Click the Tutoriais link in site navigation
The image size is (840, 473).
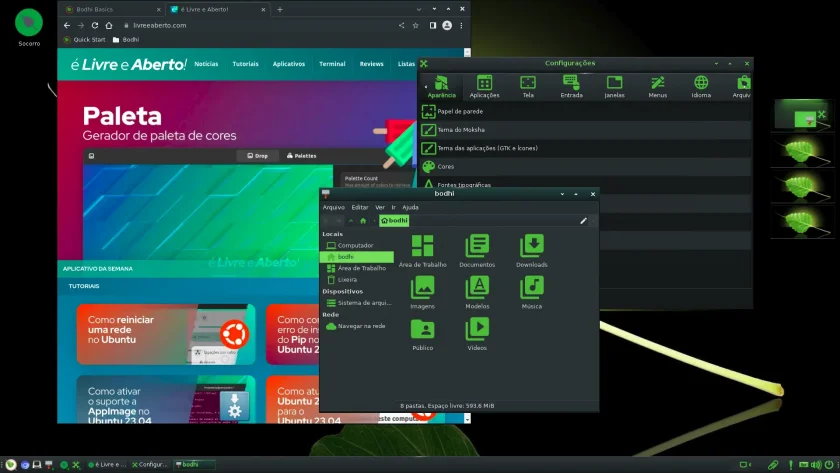pos(245,64)
